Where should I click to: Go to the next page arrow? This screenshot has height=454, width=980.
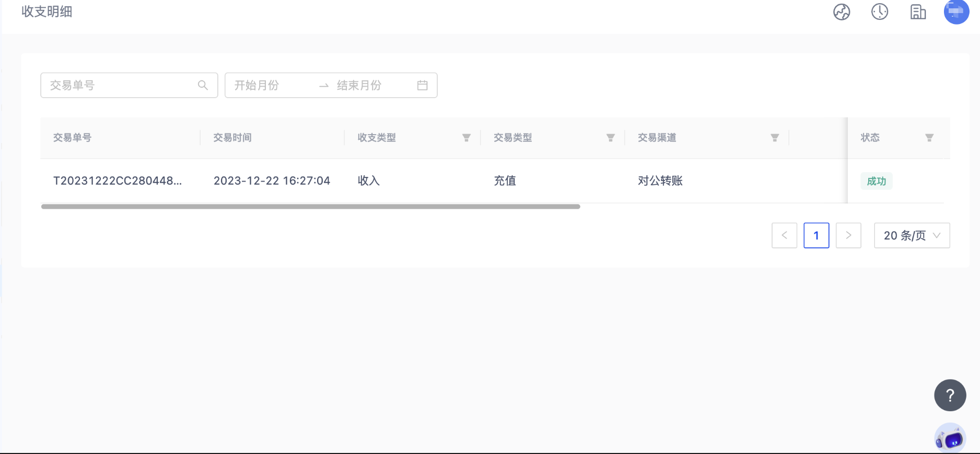[x=848, y=235]
